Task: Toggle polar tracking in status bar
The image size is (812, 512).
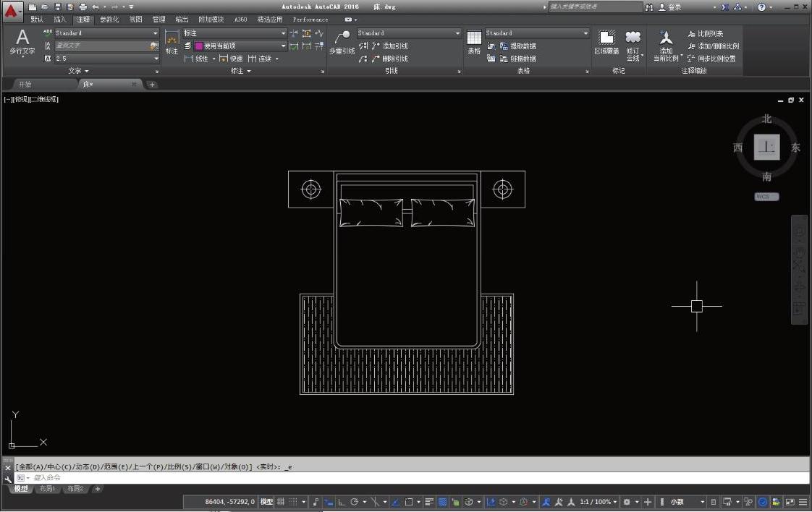Action: tap(354, 502)
